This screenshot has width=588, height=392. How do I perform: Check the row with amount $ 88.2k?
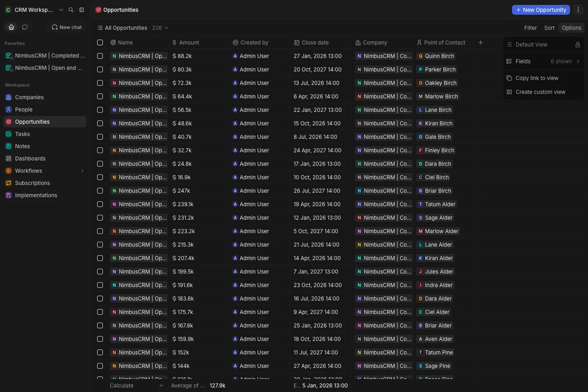pos(100,56)
